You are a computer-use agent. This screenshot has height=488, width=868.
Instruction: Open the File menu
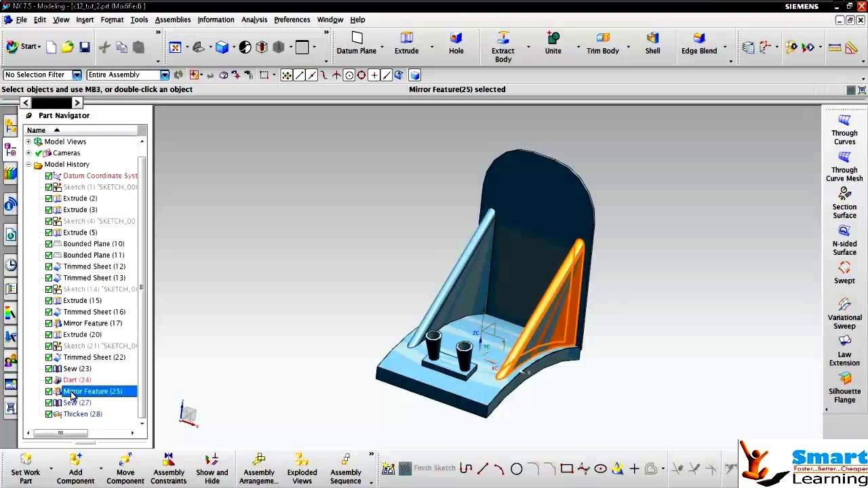[22, 20]
